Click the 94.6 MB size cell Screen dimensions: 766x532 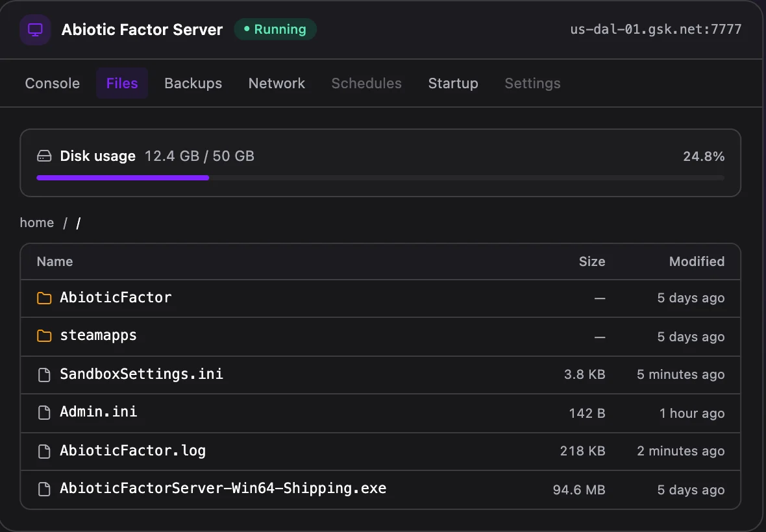coord(579,490)
